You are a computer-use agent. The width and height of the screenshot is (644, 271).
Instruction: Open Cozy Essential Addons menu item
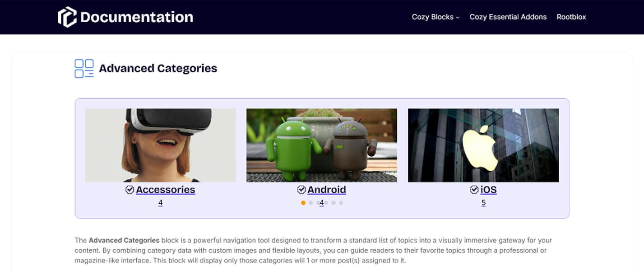pos(508,17)
